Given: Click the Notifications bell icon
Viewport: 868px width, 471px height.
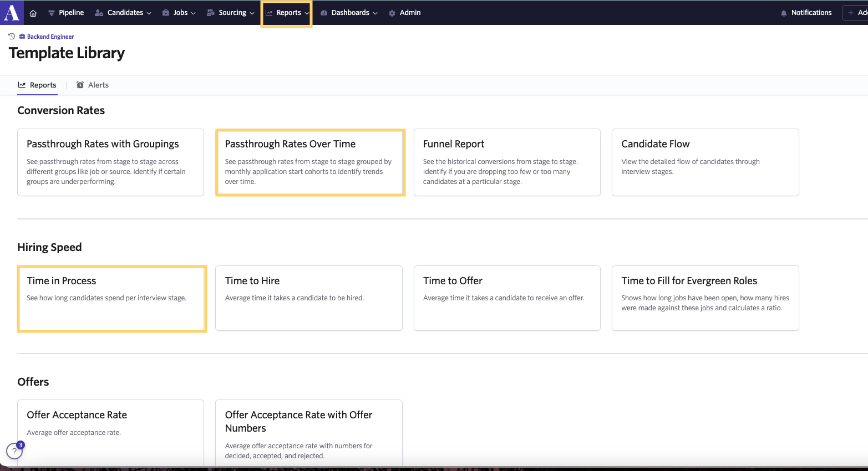Looking at the screenshot, I should pyautogui.click(x=784, y=13).
